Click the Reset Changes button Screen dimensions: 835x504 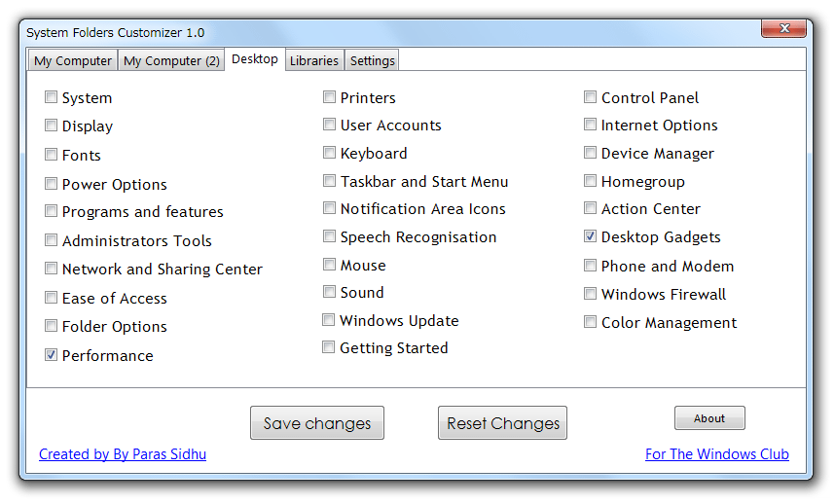coord(503,423)
